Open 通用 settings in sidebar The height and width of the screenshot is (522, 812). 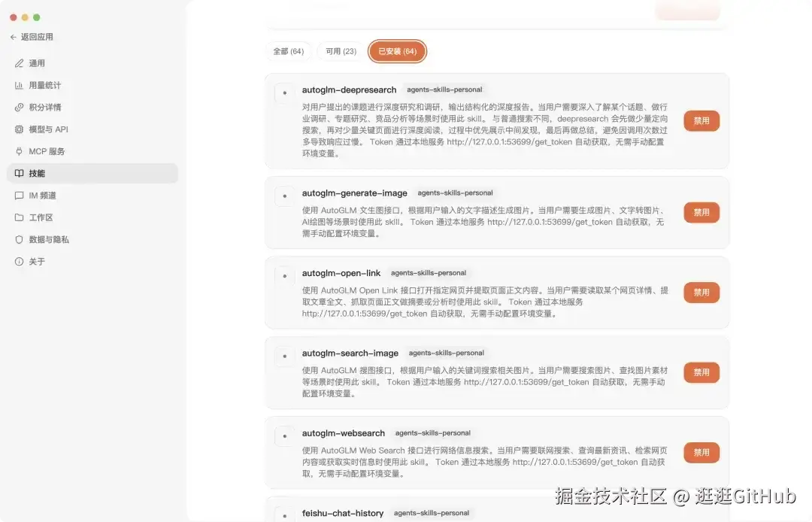tap(92, 63)
